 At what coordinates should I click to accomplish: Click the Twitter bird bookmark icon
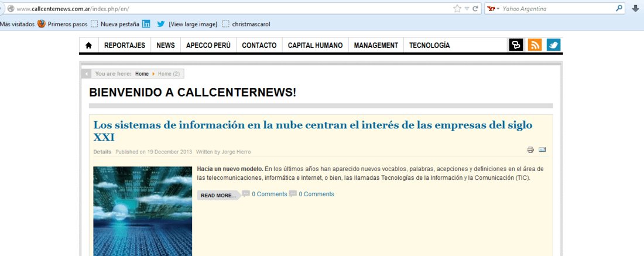[160, 24]
